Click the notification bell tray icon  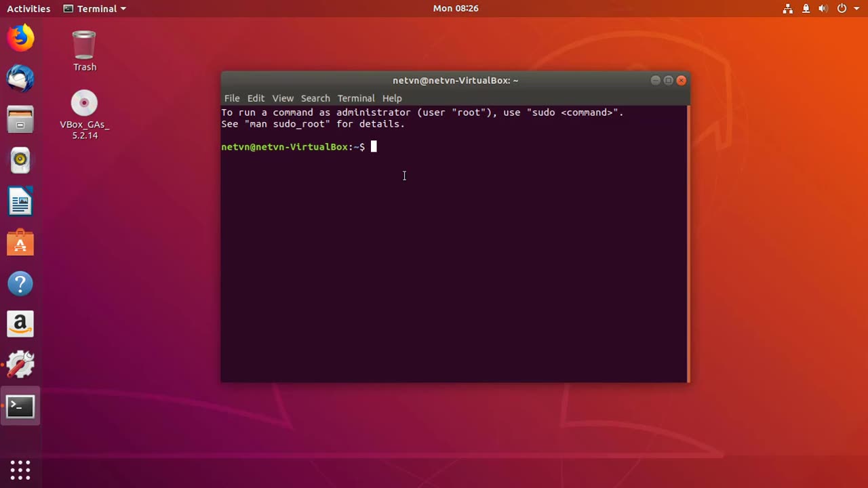806,9
